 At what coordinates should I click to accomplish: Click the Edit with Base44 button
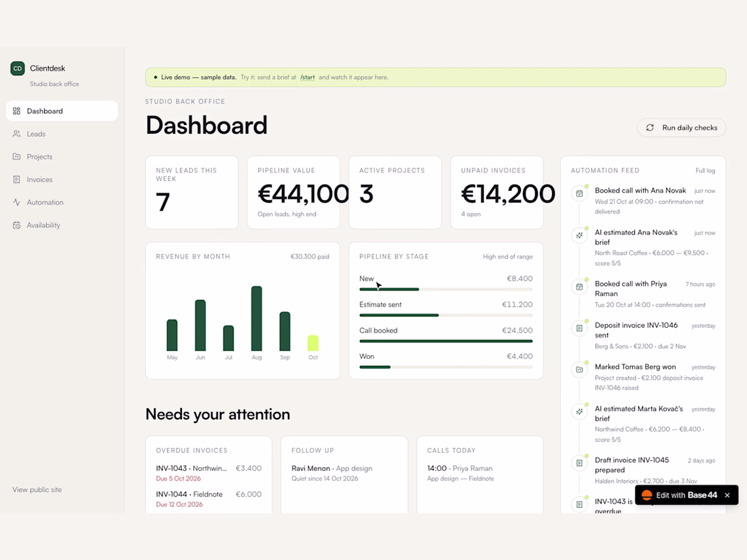click(679, 496)
